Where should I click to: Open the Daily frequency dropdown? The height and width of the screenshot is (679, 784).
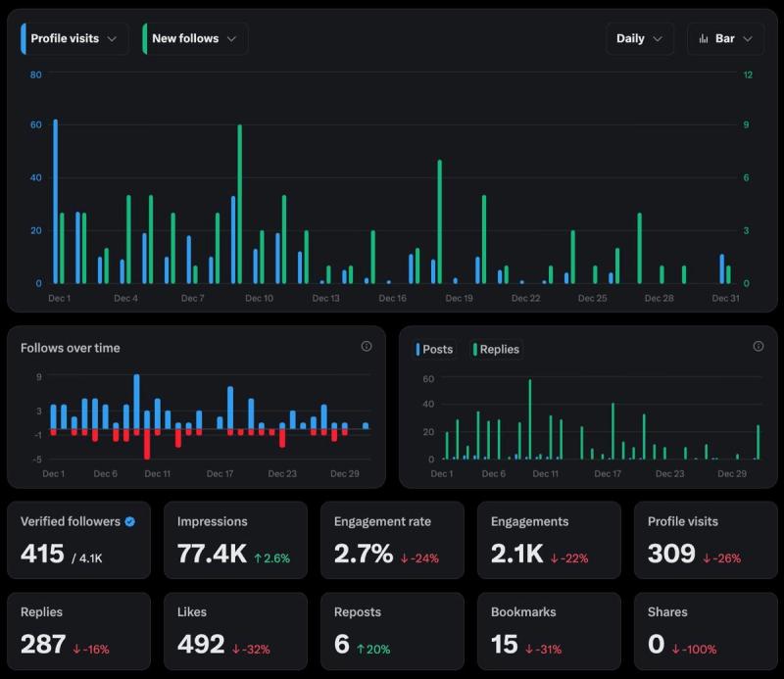639,38
